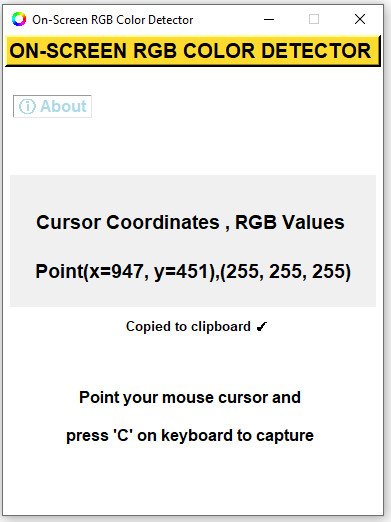Click the word Point in the readout

tap(59, 271)
